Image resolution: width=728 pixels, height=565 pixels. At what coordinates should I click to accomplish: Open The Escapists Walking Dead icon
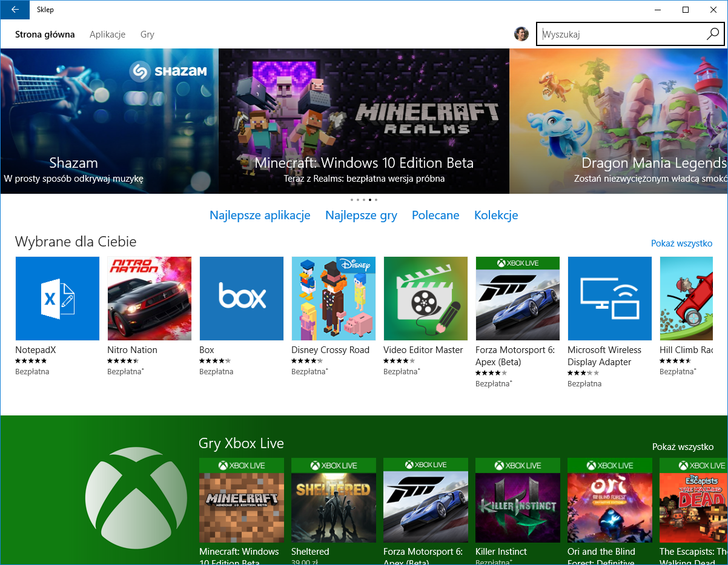(x=694, y=500)
